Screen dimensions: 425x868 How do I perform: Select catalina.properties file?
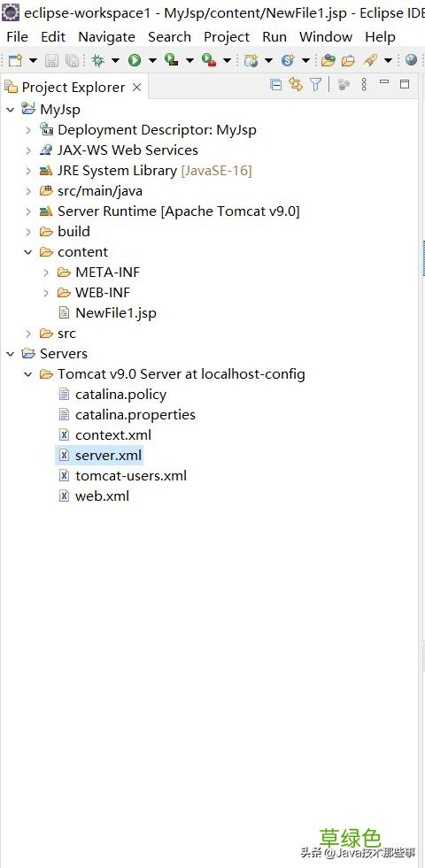click(135, 415)
